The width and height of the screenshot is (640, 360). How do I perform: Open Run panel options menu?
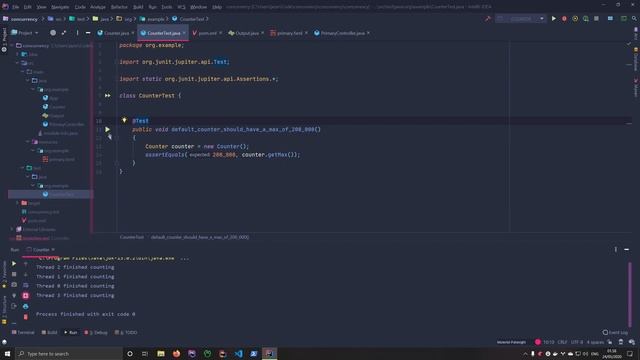click(x=616, y=249)
